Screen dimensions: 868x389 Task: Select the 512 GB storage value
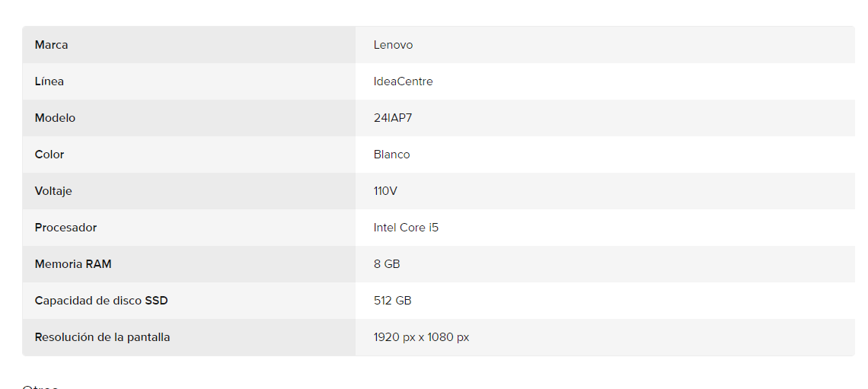[392, 301]
